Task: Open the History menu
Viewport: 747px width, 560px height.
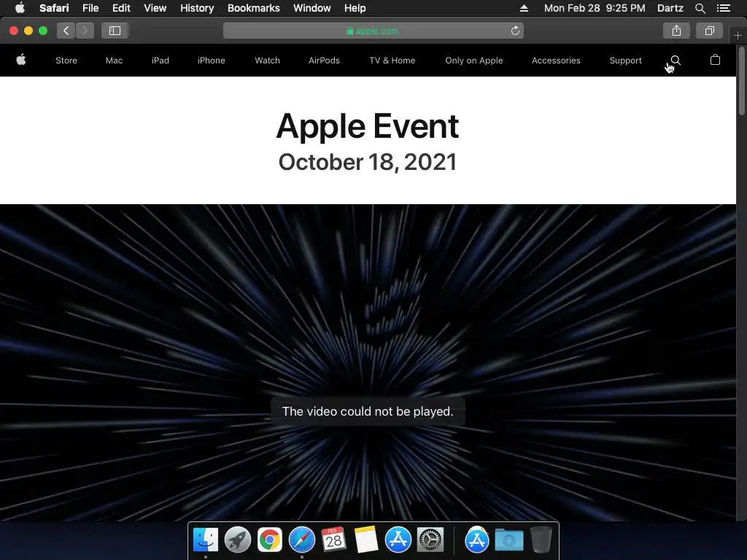Action: [x=197, y=8]
